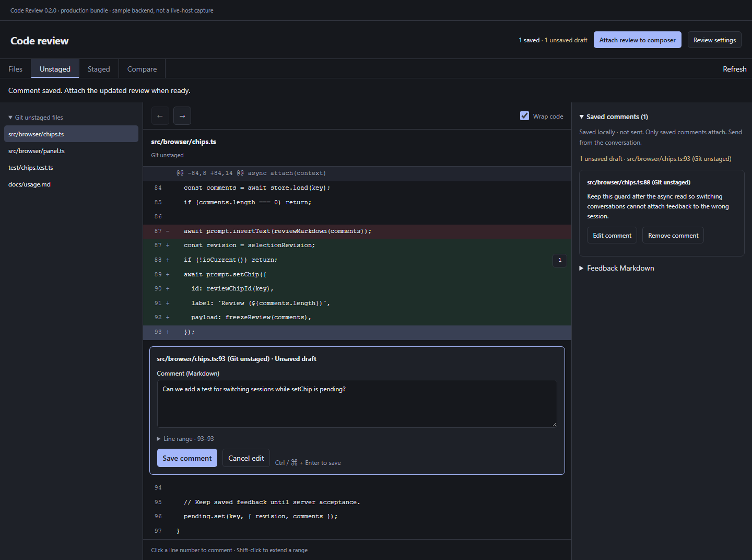Click Edit comment on saved comment
752x560 pixels.
tap(612, 236)
